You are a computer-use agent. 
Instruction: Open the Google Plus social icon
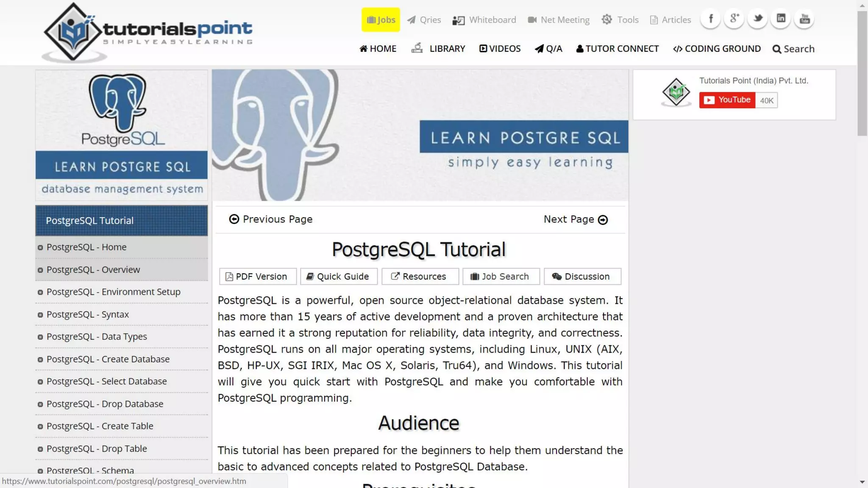(734, 19)
